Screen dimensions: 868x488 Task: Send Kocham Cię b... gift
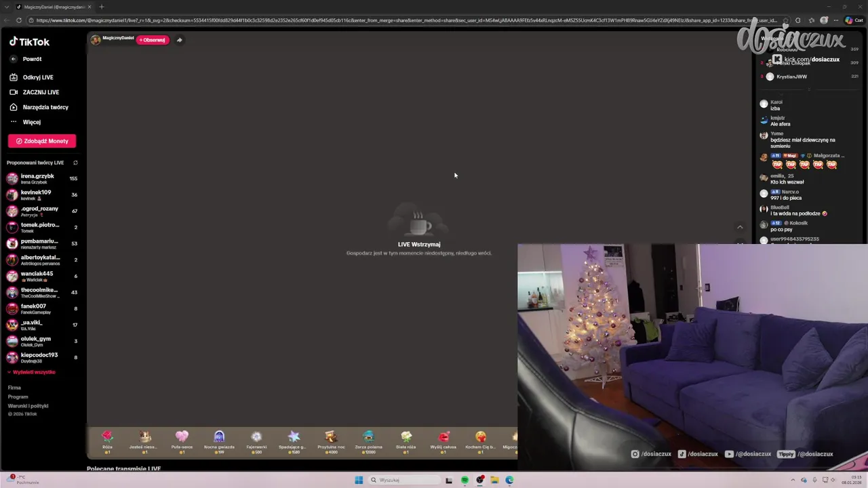coord(480,442)
